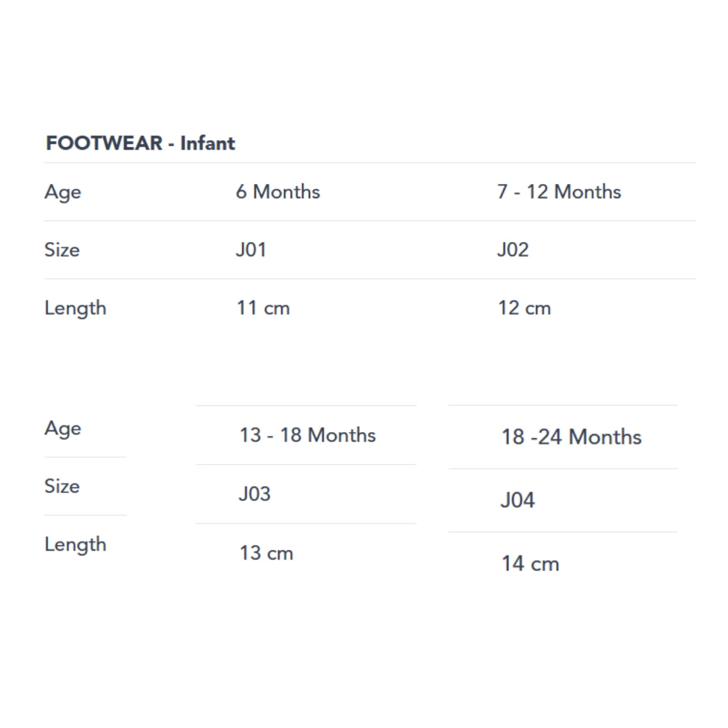Click the J04 size value
728x728 pixels.
[x=517, y=500]
